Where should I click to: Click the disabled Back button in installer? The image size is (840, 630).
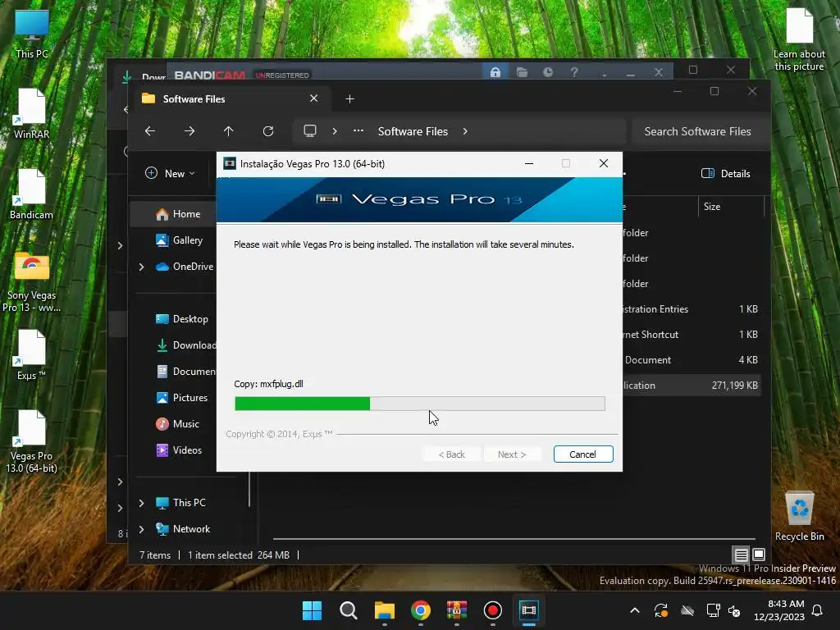452,454
